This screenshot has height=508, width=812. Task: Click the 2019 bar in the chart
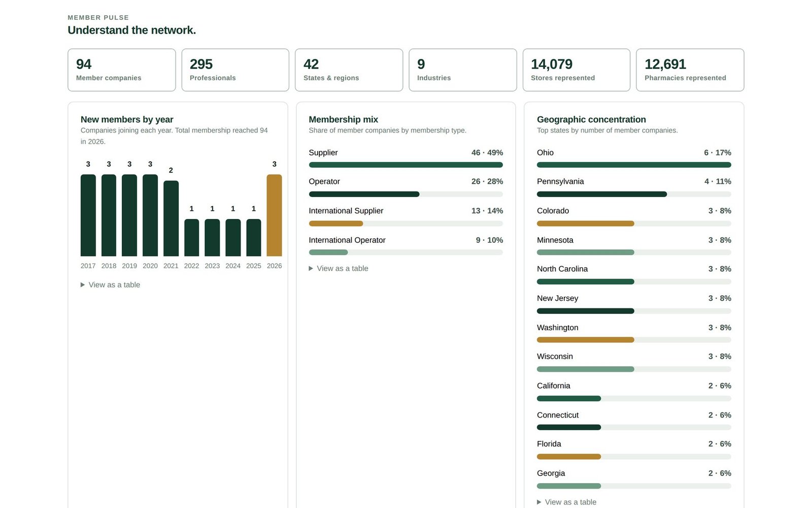129,215
